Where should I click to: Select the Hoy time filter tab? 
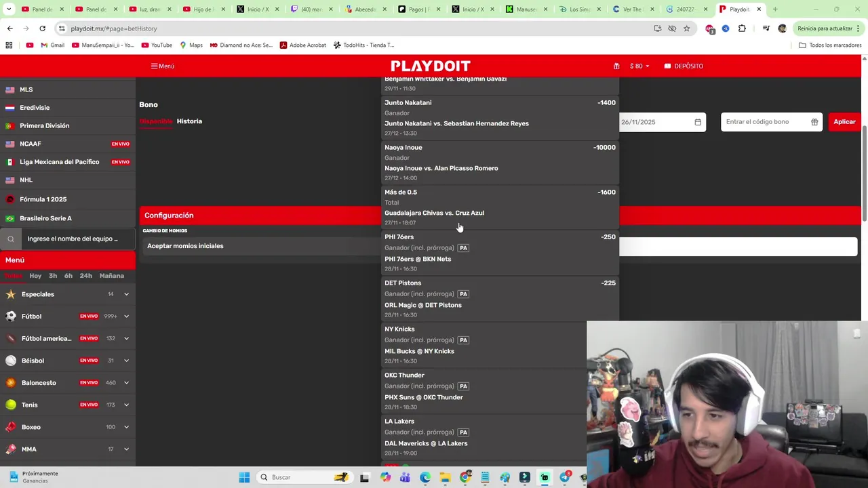35,276
